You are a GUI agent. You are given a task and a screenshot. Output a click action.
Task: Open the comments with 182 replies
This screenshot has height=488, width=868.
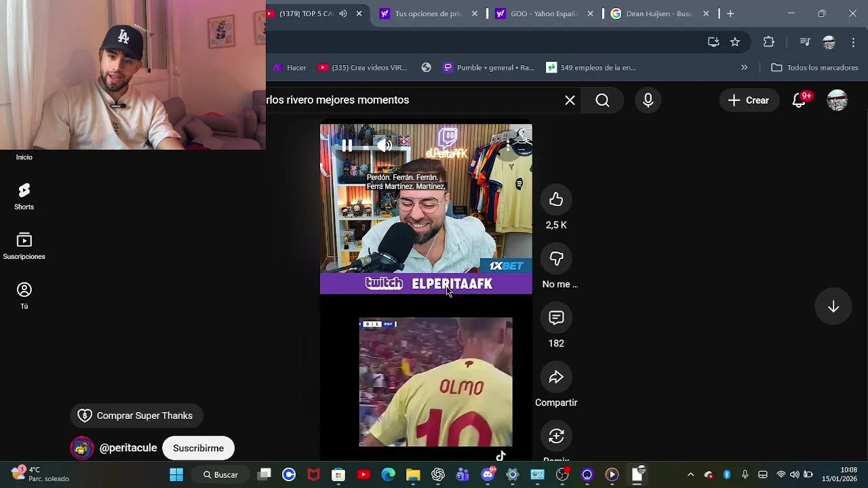tap(556, 318)
